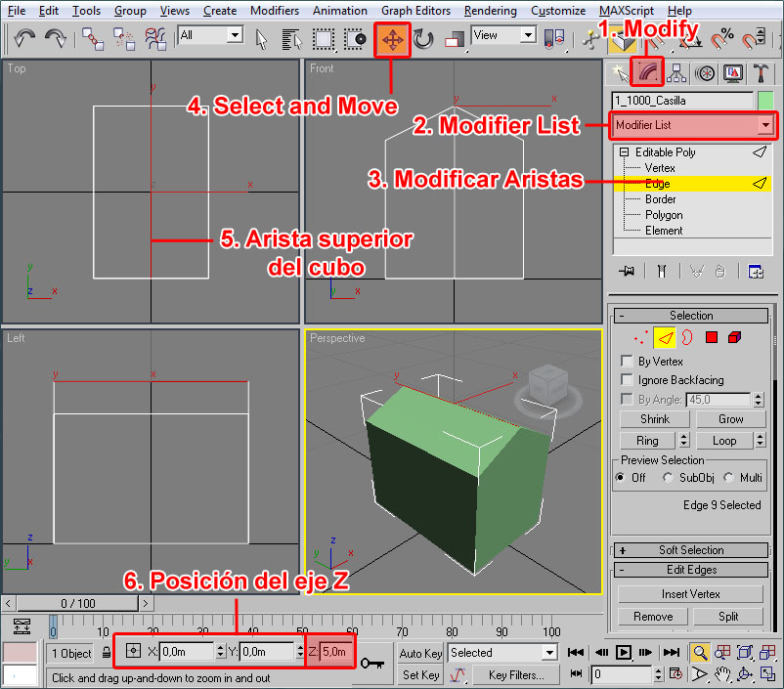Screen dimensions: 784x689
Task: Click the Z coordinate input field
Action: click(332, 652)
